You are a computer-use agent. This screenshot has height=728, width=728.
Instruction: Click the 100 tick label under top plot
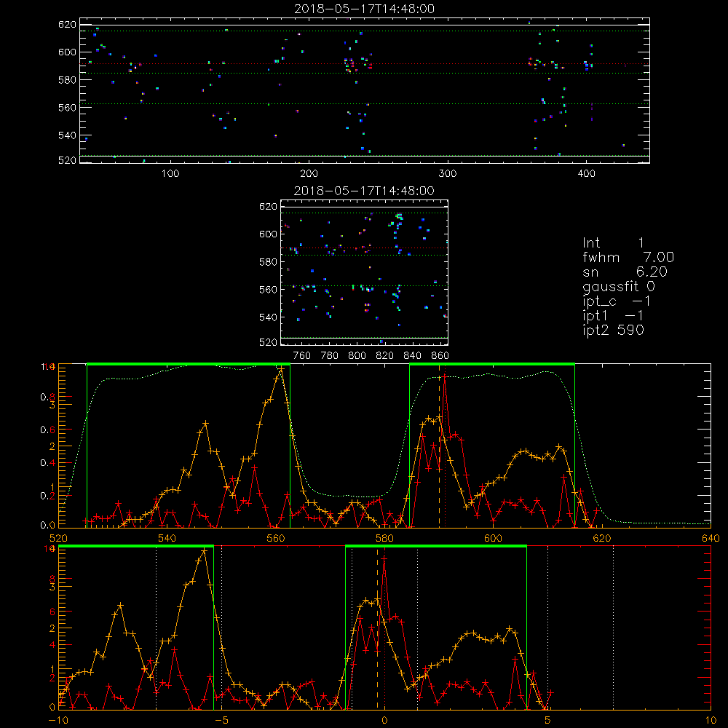coord(170,174)
